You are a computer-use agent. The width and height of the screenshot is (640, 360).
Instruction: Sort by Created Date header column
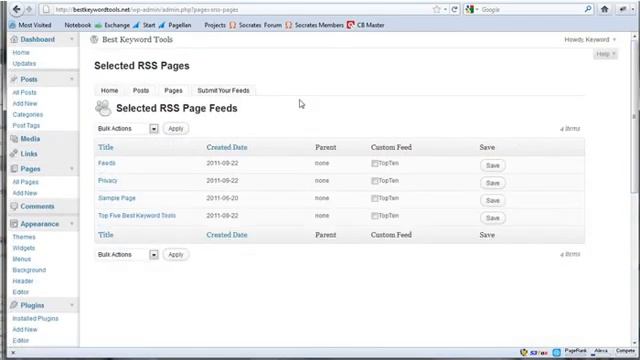click(x=227, y=147)
